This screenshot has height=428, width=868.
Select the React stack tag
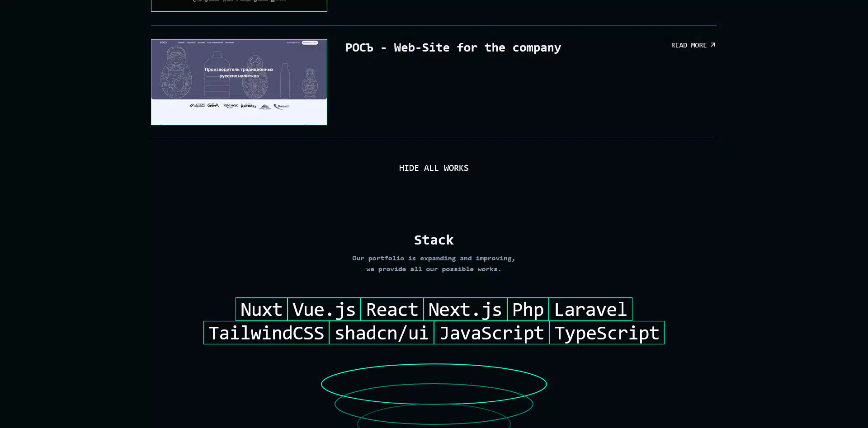[392, 310]
